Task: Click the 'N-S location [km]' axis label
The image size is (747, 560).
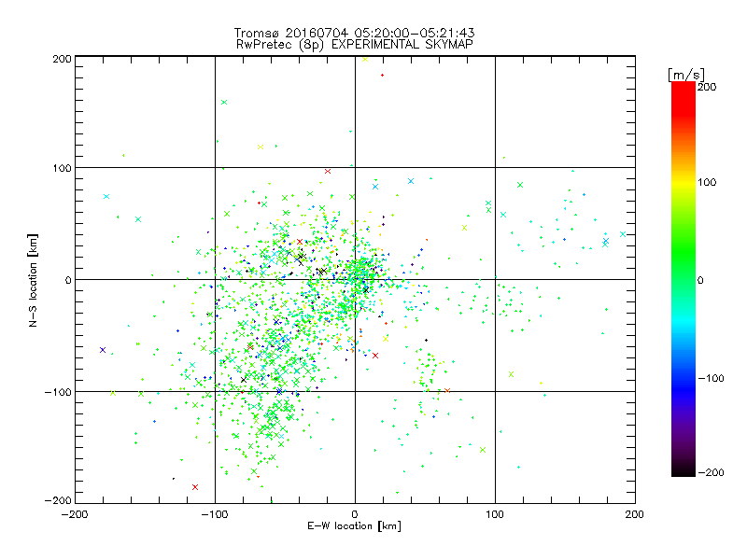Action: 33,281
